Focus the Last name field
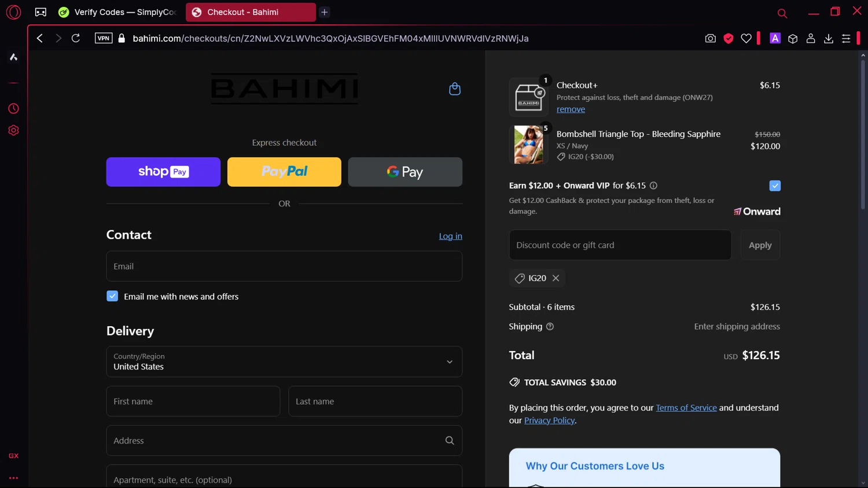Screen dimensions: 868x488 (375, 401)
